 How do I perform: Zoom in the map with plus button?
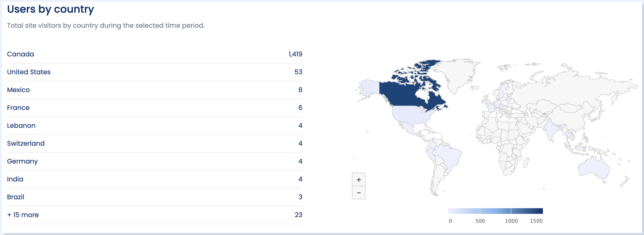pyautogui.click(x=358, y=180)
